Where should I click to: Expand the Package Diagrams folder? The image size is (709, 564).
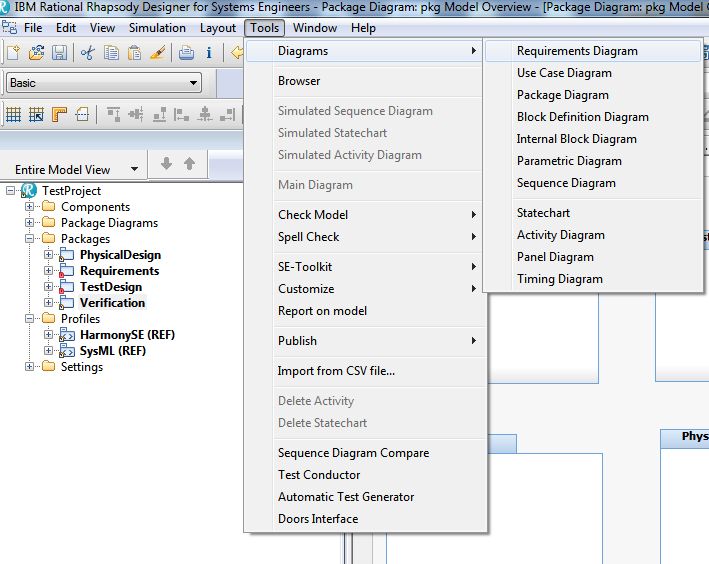(29, 223)
